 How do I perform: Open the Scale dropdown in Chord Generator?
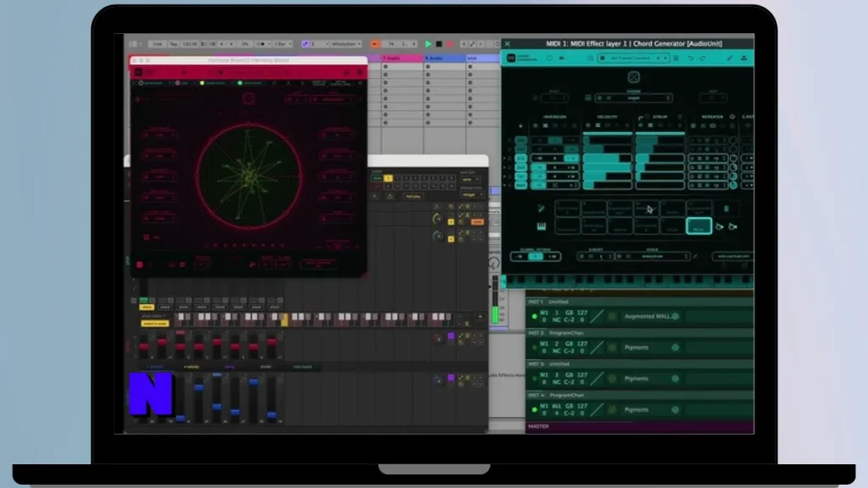tap(652, 256)
